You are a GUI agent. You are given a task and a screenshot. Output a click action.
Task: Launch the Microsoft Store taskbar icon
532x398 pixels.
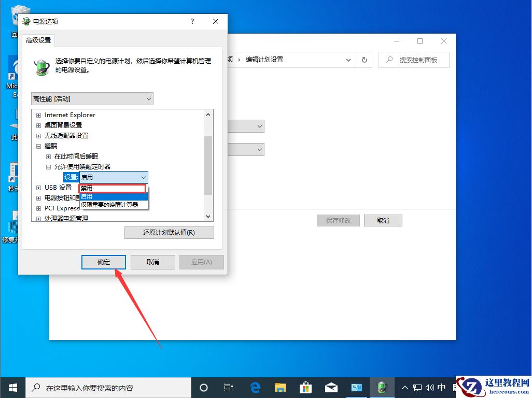[x=305, y=387]
